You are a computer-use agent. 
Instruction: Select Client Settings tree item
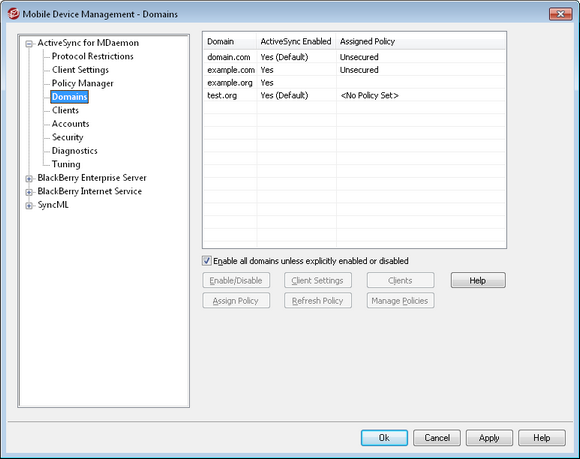(80, 70)
